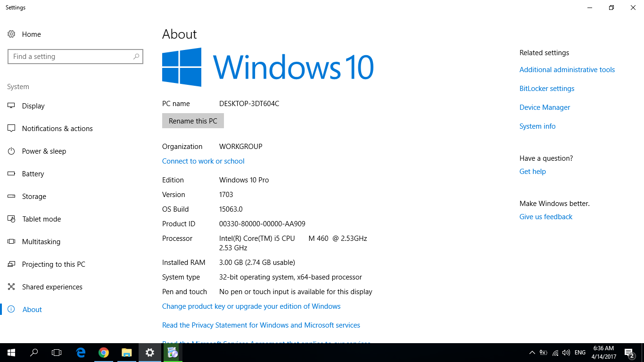
Task: Open Additional administrative tools link
Action: point(567,70)
